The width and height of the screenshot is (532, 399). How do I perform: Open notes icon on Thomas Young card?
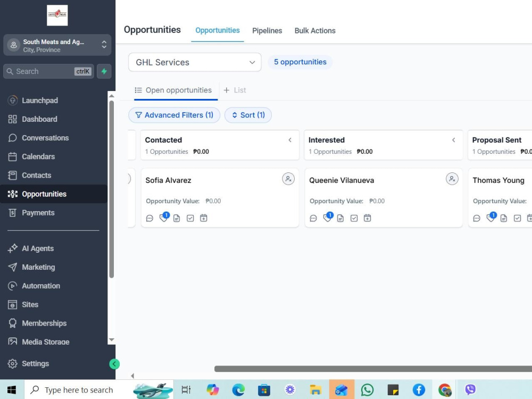[x=504, y=218]
